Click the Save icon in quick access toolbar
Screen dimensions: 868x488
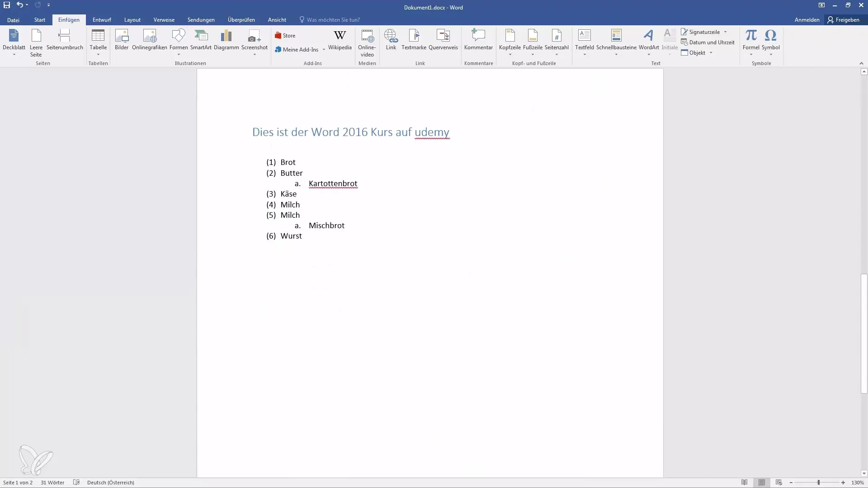(x=7, y=5)
